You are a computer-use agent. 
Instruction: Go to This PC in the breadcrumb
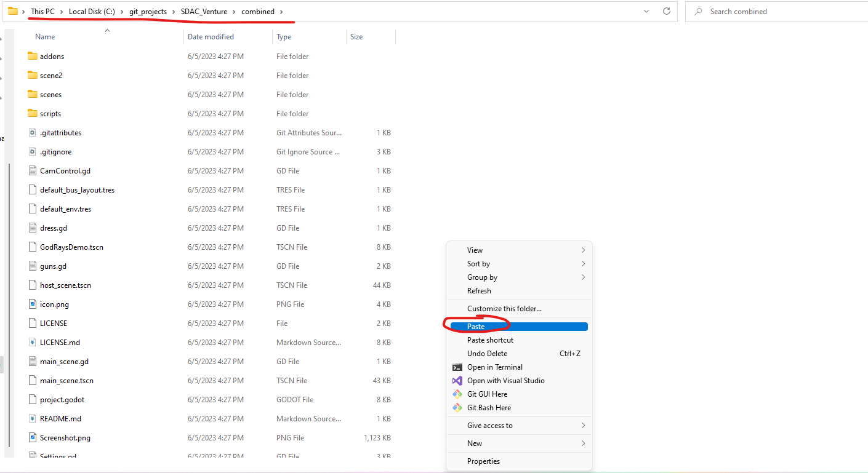42,12
